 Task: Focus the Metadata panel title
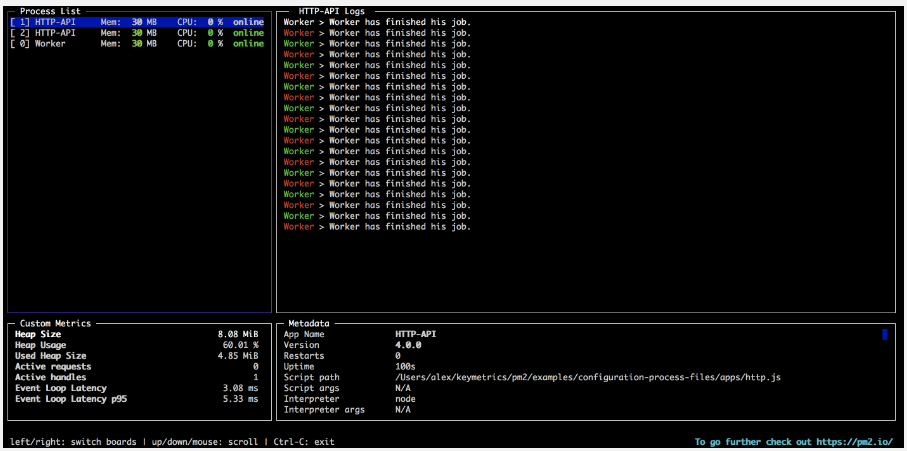pyautogui.click(x=311, y=323)
